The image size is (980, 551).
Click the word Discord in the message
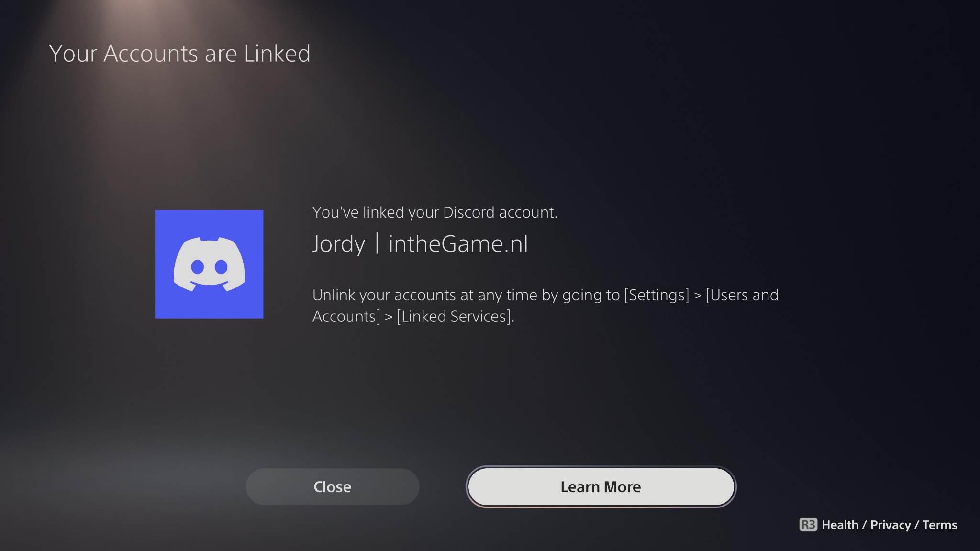(469, 212)
